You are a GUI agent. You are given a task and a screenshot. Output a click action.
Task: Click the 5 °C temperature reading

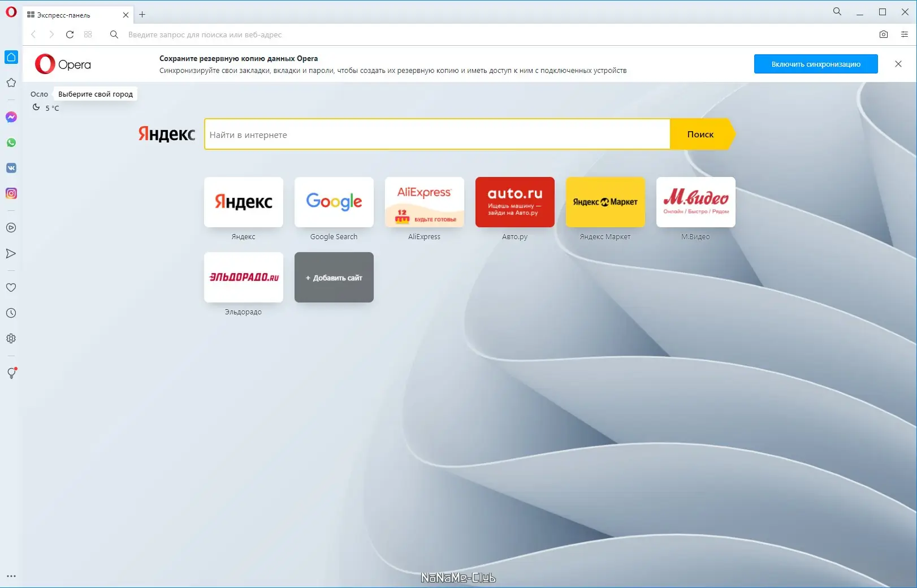click(52, 108)
